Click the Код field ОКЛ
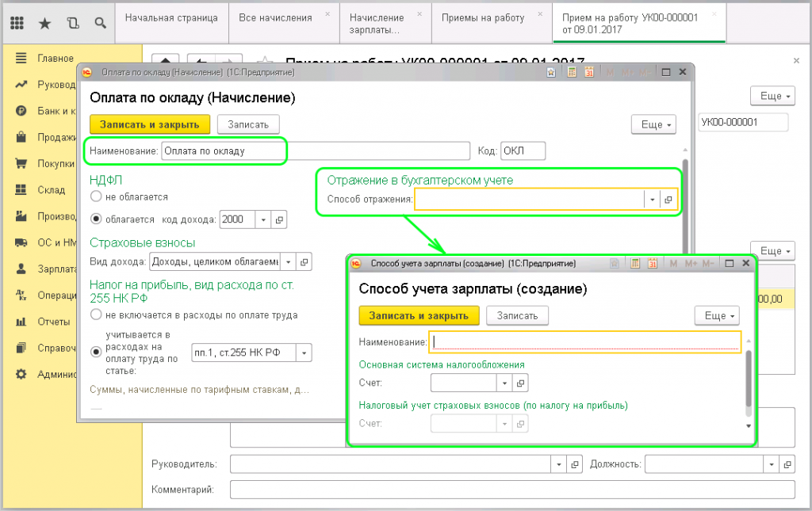This screenshot has height=511, width=812. [523, 151]
